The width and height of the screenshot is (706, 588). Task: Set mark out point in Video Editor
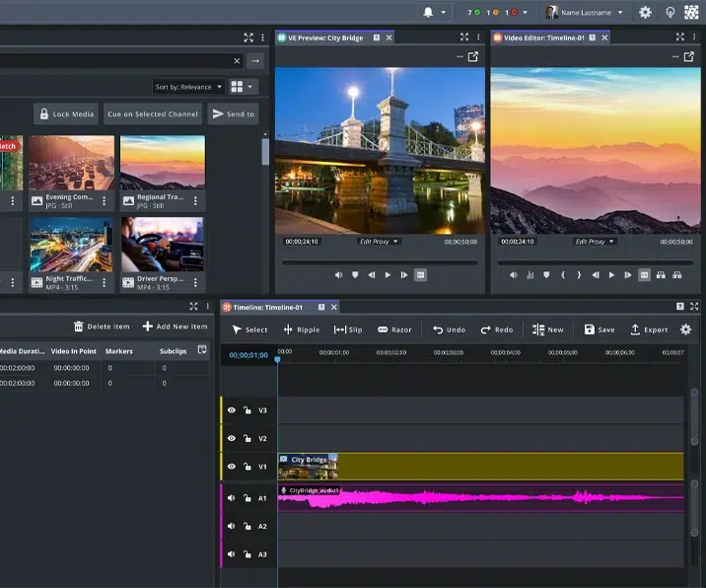click(579, 275)
